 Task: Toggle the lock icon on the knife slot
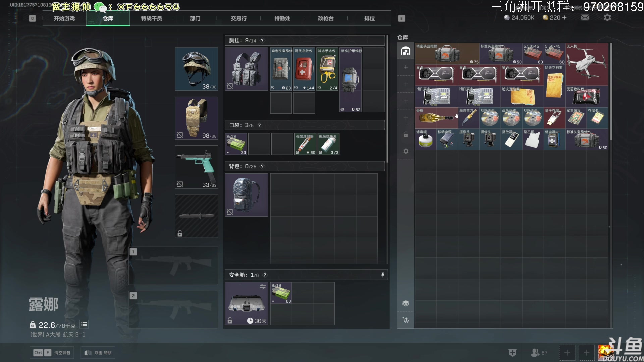[x=180, y=233]
